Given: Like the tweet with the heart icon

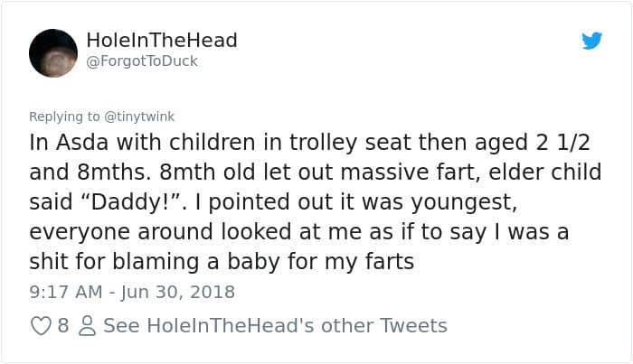Looking at the screenshot, I should coord(42,325).
